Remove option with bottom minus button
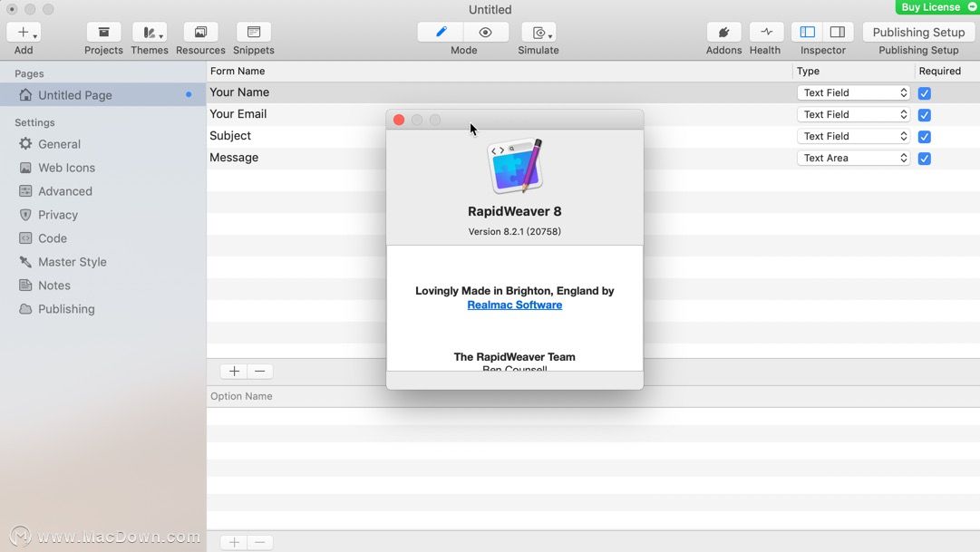Viewport: 980px width, 552px height. [260, 542]
